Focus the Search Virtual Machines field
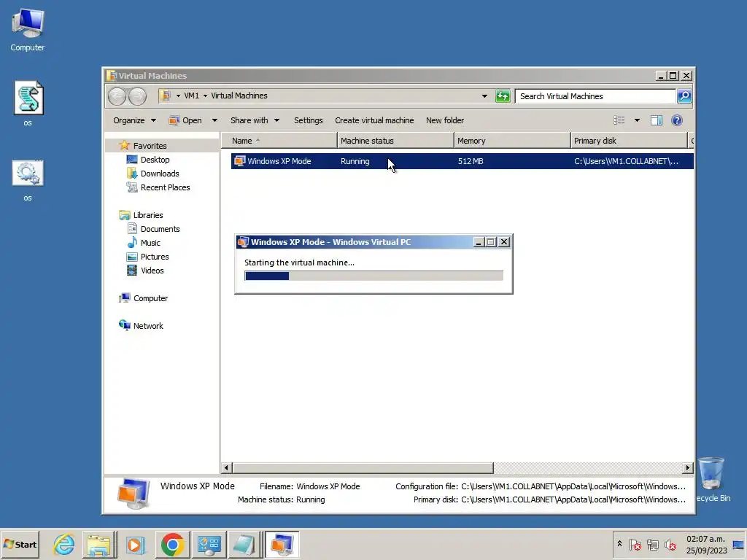The image size is (747, 560). (595, 96)
